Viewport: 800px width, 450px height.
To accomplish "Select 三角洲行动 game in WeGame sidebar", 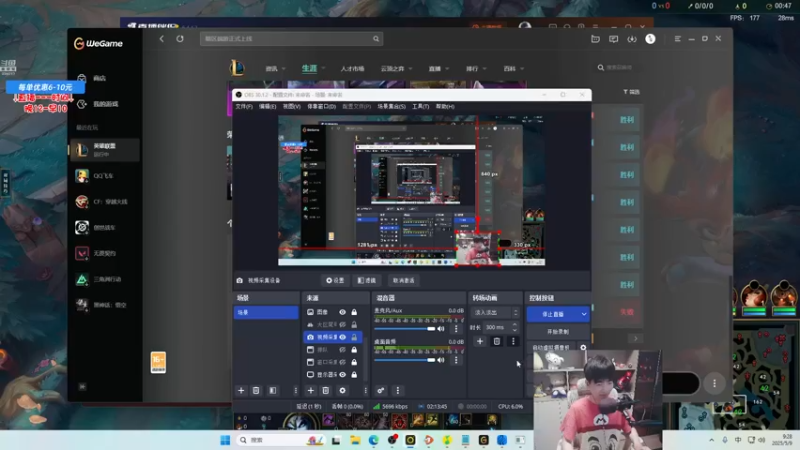I will (105, 279).
